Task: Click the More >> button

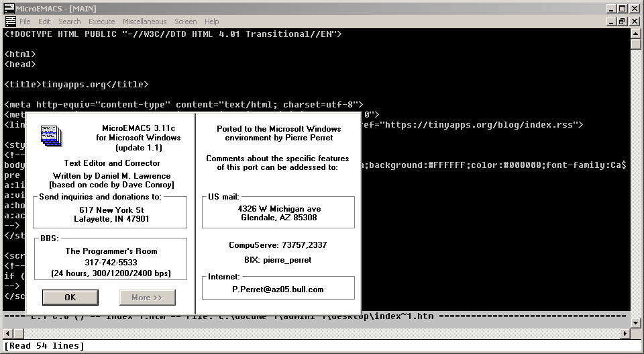Action: click(148, 298)
